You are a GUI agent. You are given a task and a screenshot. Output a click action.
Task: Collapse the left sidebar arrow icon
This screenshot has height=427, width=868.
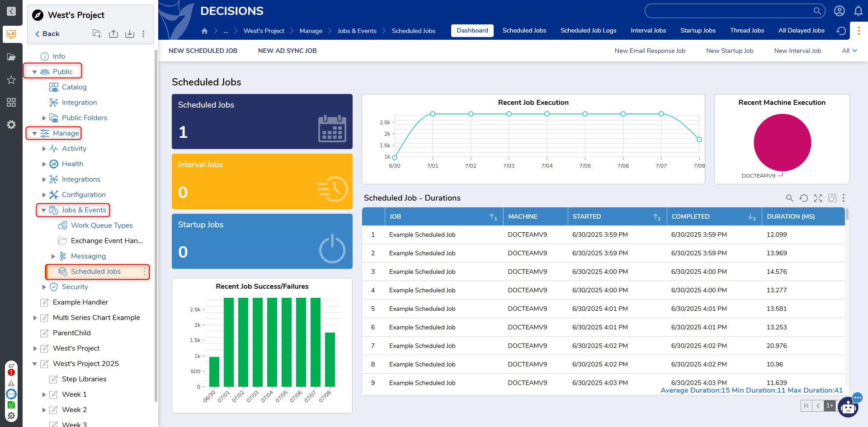coord(11,11)
